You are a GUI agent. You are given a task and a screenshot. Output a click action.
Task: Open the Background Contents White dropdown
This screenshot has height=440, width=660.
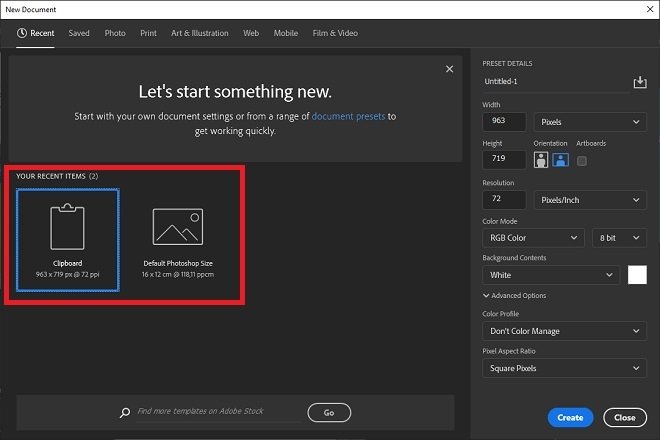click(551, 275)
